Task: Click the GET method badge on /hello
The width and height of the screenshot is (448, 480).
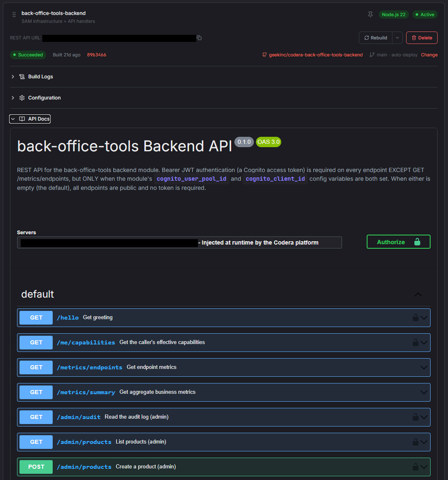Action: coord(36,318)
